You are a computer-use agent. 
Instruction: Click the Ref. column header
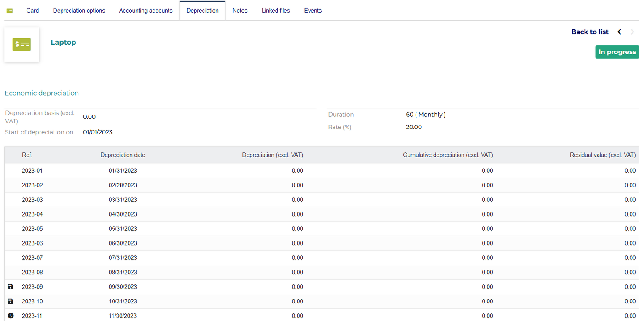[x=27, y=155]
